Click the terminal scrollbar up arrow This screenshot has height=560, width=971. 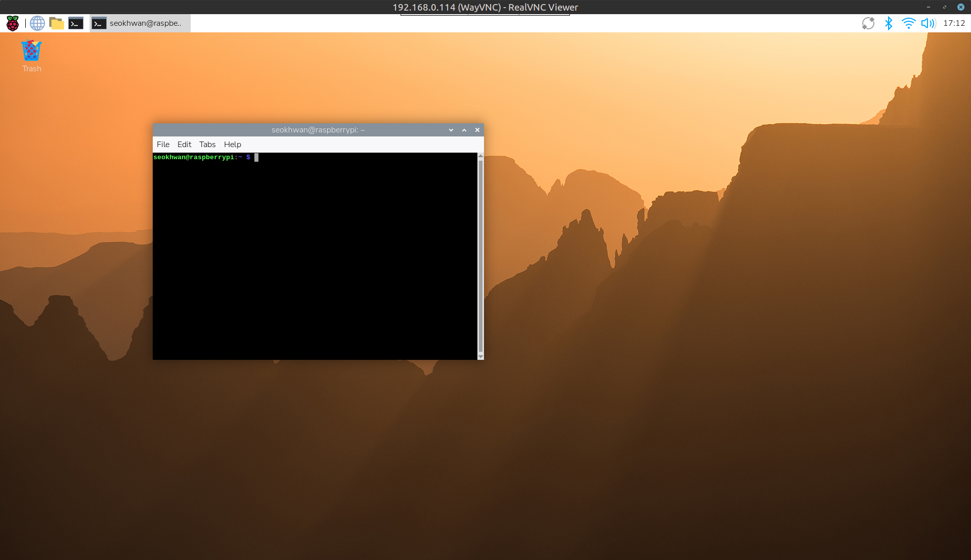[480, 156]
